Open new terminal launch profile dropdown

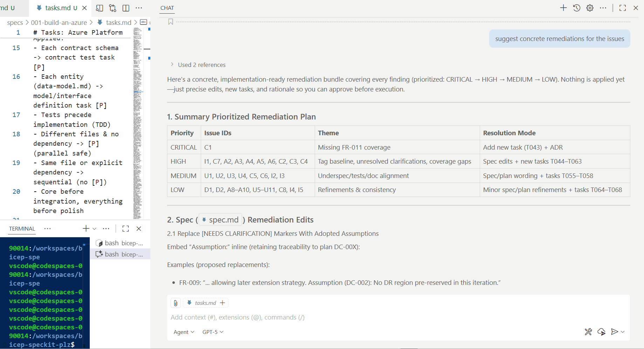click(x=95, y=229)
